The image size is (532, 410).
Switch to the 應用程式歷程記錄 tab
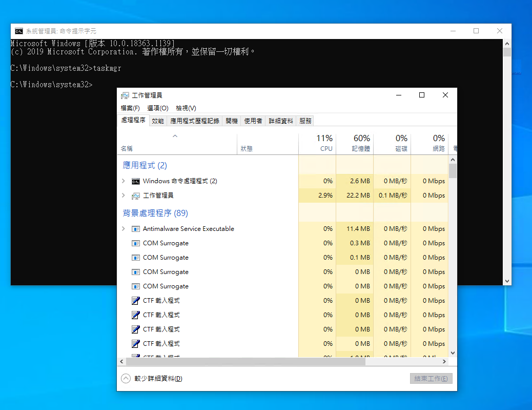[195, 121]
